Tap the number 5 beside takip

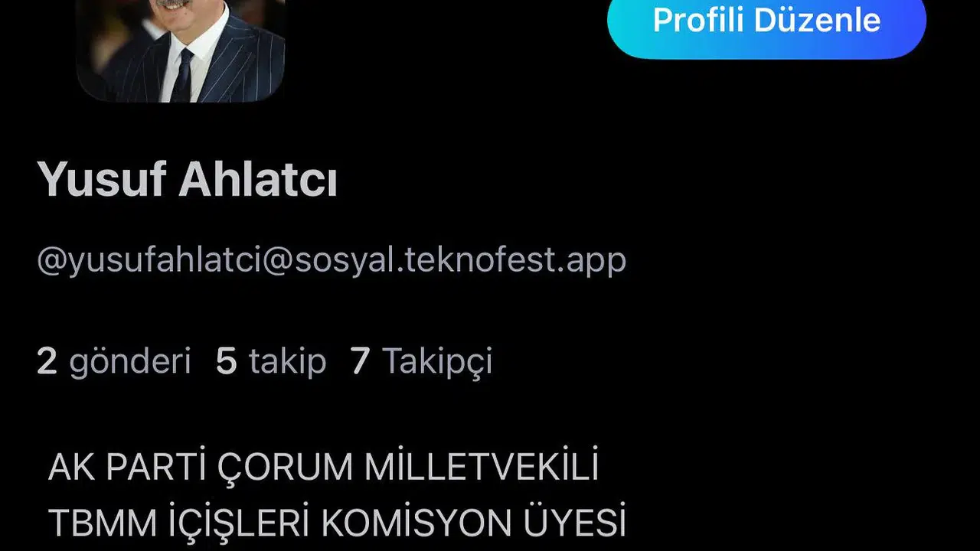(x=226, y=360)
